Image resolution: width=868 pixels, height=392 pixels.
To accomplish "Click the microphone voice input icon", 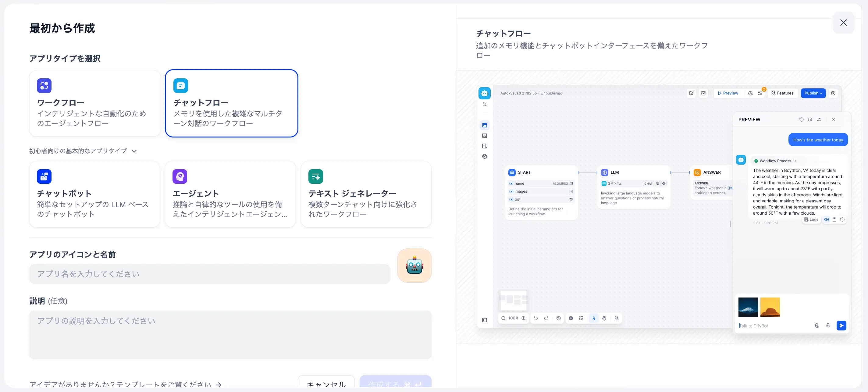I will (x=828, y=325).
